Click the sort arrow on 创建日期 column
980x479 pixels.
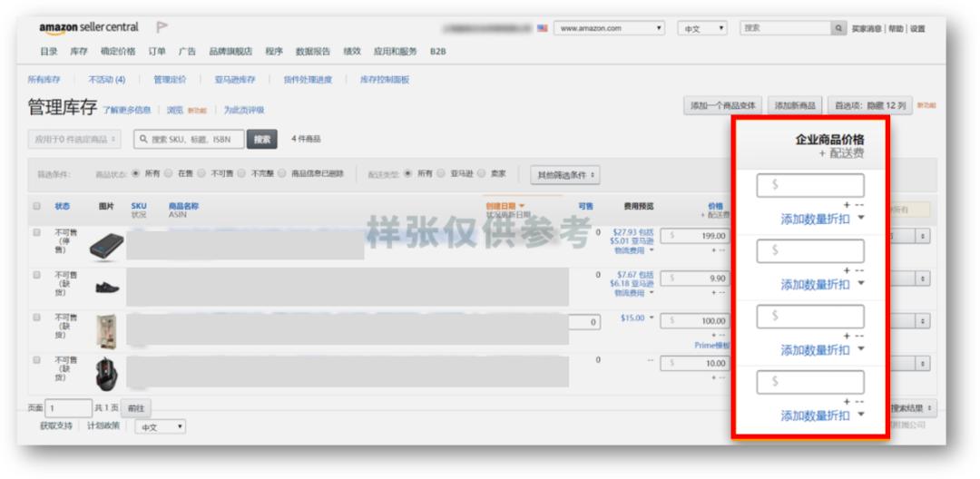click(522, 206)
